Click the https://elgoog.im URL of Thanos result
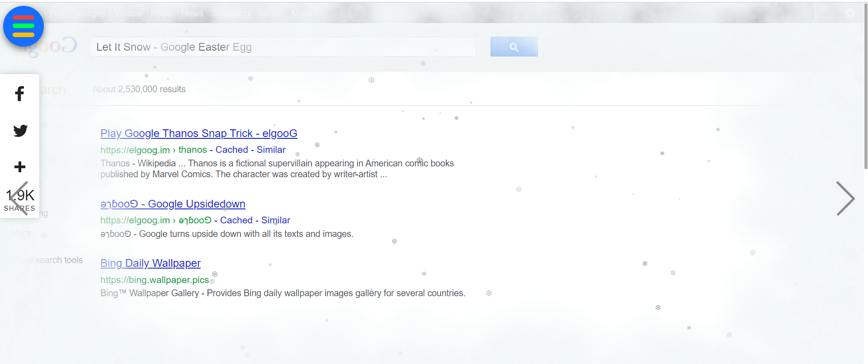The width and height of the screenshot is (868, 364). coord(135,150)
